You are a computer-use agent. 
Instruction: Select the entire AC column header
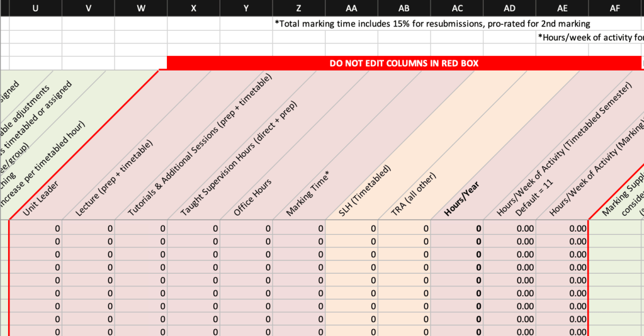457,8
